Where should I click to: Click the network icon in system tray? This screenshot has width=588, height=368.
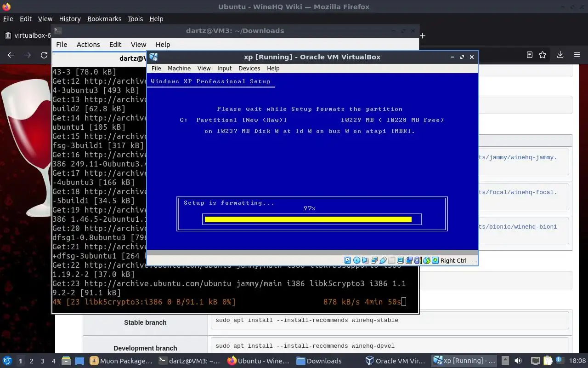[535, 361]
